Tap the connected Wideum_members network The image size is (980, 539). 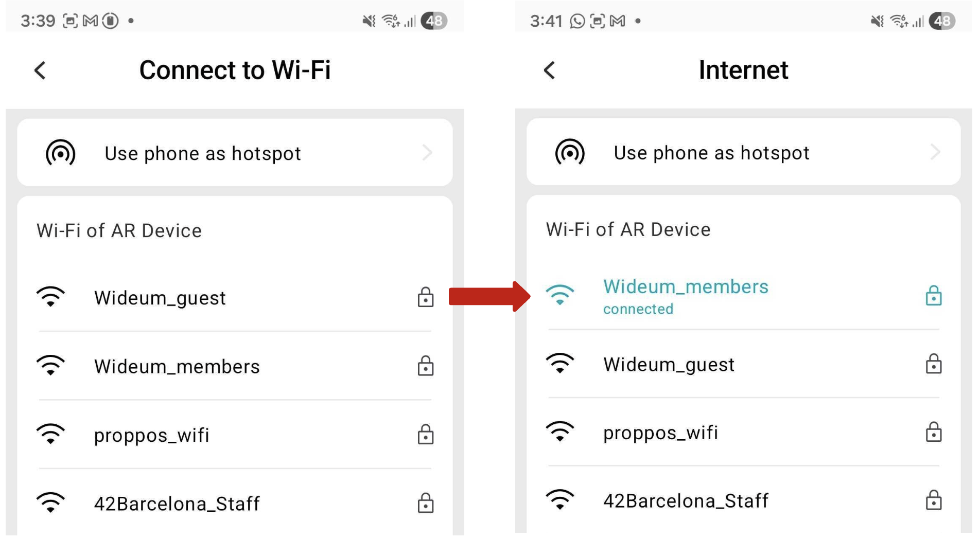[744, 296]
